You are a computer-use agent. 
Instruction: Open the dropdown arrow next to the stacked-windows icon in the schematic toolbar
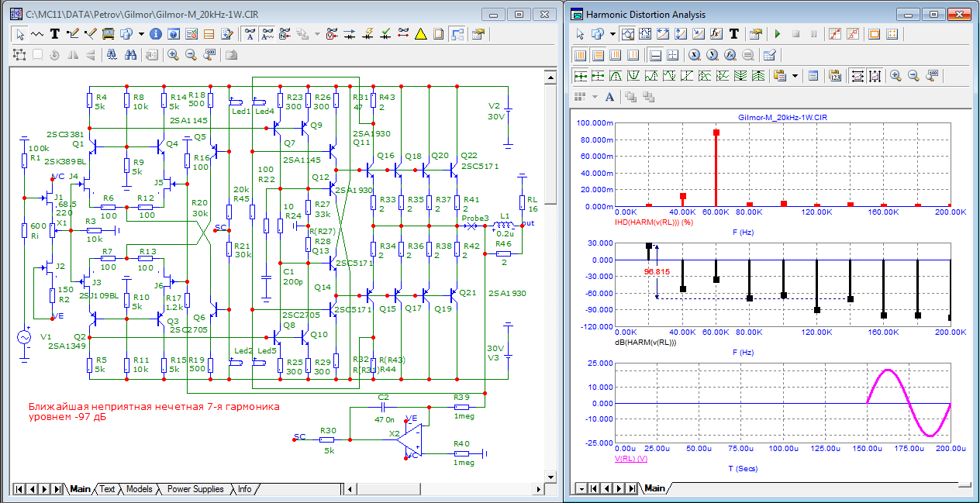(141, 34)
